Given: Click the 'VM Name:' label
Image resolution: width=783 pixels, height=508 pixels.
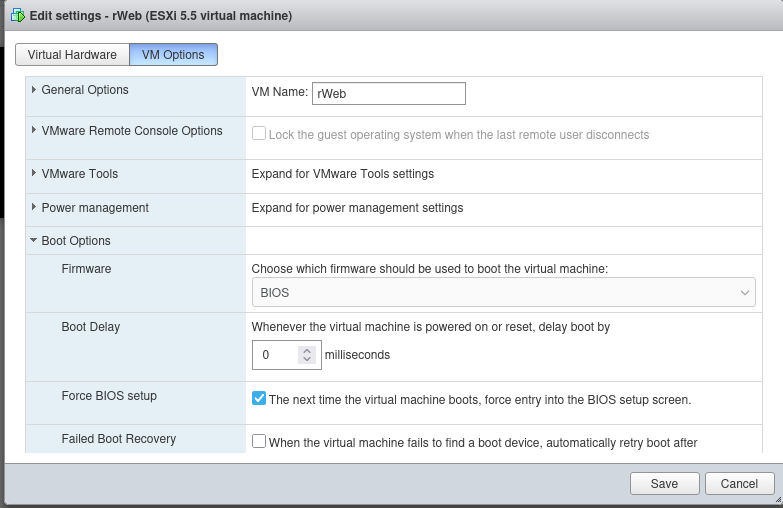Looking at the screenshot, I should 280,92.
